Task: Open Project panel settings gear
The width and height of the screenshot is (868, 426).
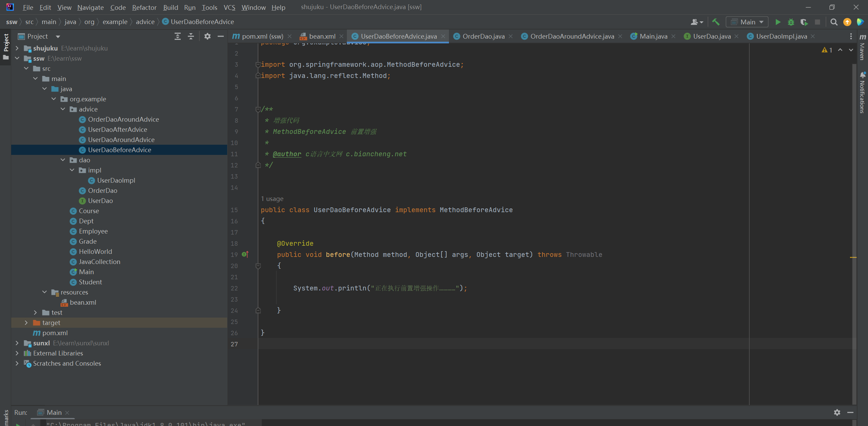Action: click(x=208, y=36)
